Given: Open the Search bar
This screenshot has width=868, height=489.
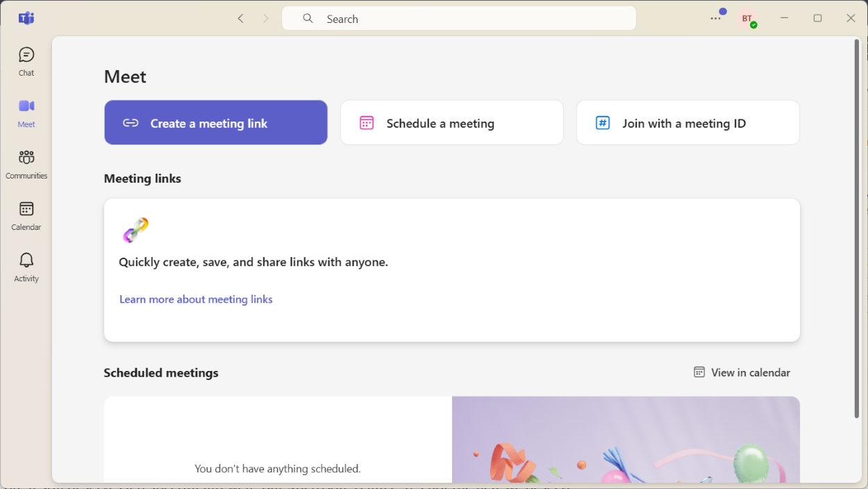Looking at the screenshot, I should pos(458,18).
